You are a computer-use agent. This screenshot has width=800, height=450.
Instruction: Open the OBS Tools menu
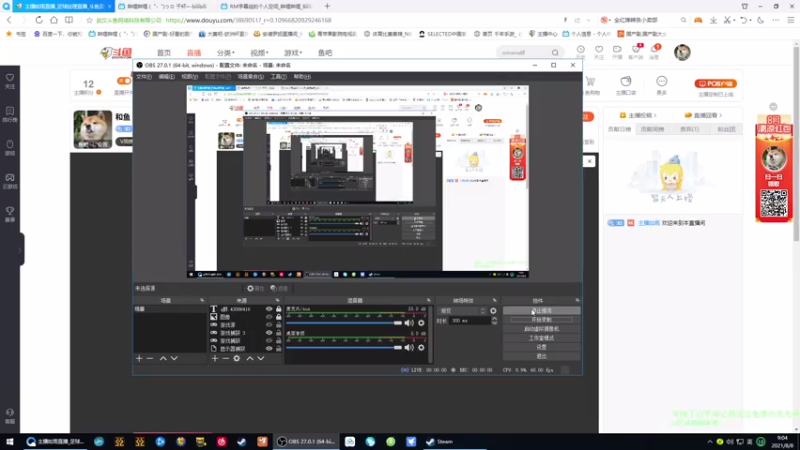pos(279,77)
